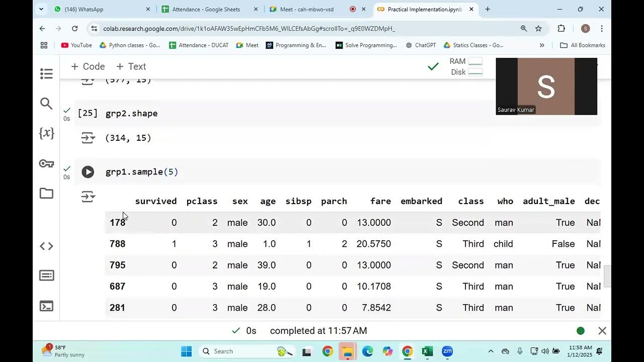Open the Chrome profile avatar

click(585, 29)
